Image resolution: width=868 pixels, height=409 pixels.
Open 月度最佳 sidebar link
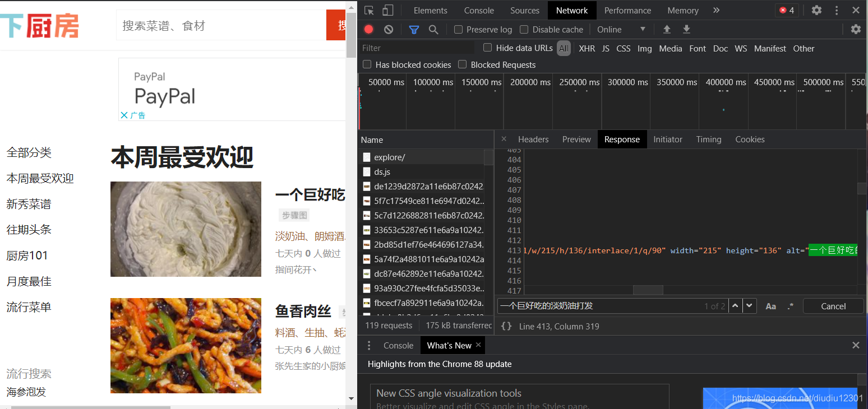click(29, 281)
